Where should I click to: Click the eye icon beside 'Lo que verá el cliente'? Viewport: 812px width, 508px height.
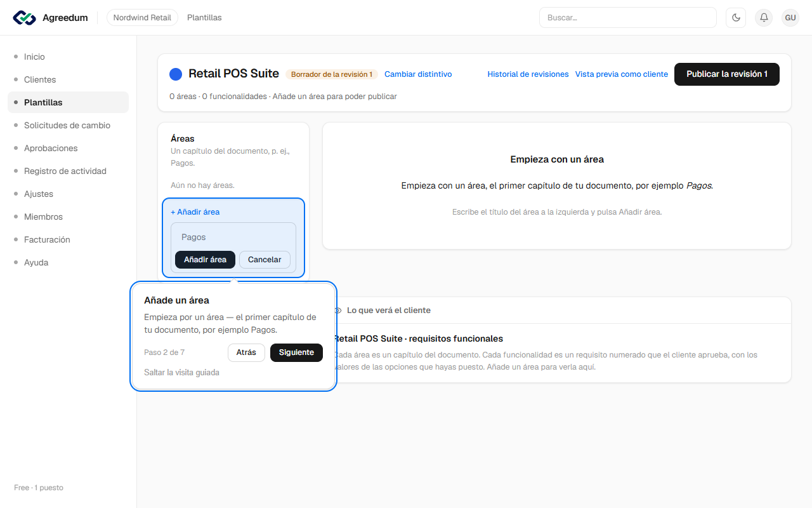tap(338, 311)
